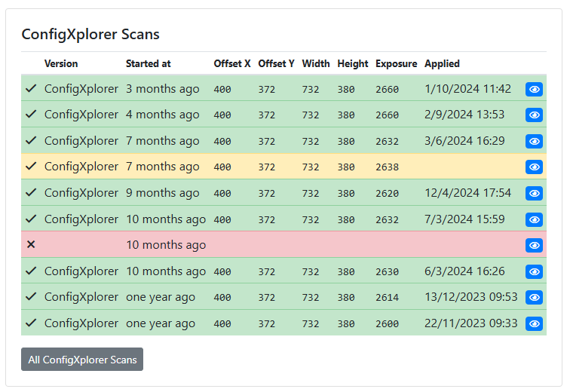Image resolution: width=570 pixels, height=392 pixels.
Task: View scan applied 3/6/2024 16:29
Action: [534, 141]
